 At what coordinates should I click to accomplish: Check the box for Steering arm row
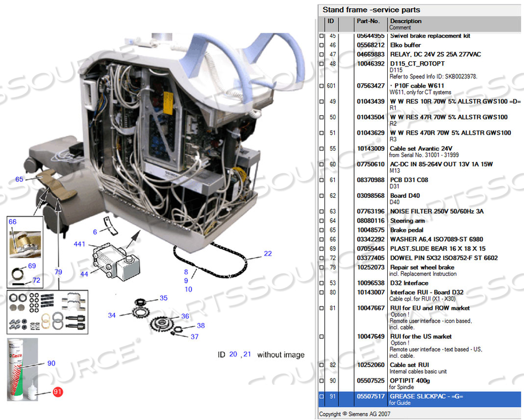pyautogui.click(x=322, y=221)
